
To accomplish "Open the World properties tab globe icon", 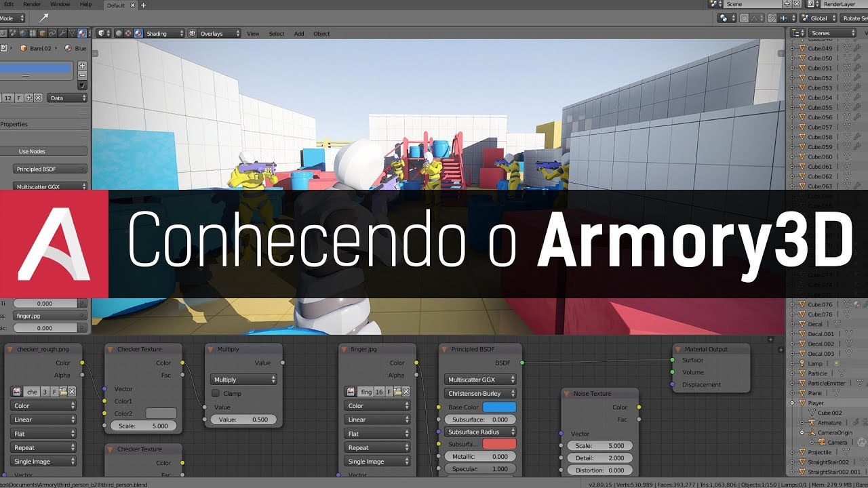I will [23, 33].
